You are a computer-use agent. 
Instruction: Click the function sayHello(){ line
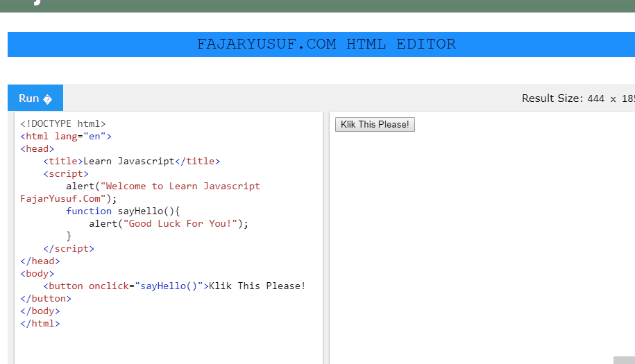pyautogui.click(x=123, y=211)
